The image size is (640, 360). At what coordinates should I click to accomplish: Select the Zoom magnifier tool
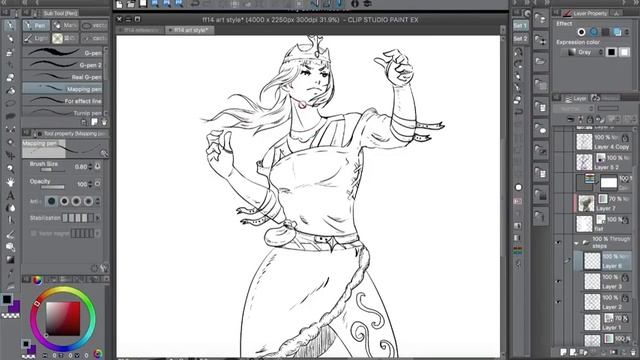[x=11, y=168]
